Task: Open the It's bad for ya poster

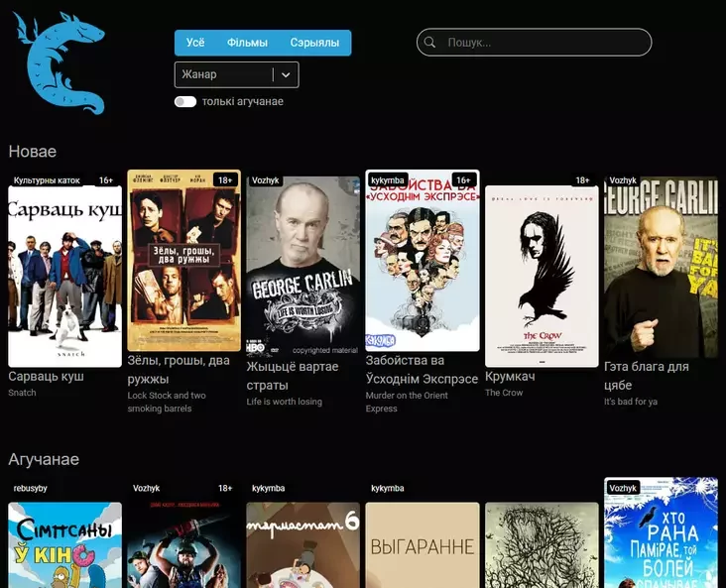Action: (661, 267)
